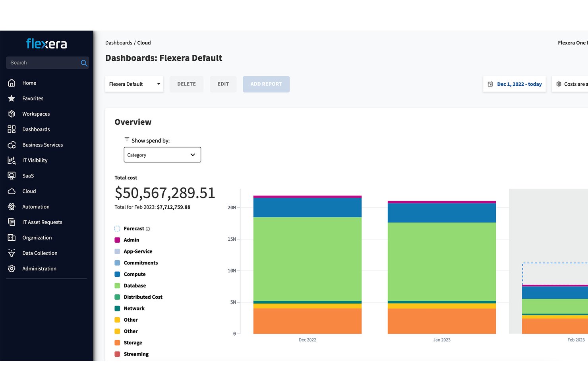Go to IT Visibility menu item

point(35,160)
